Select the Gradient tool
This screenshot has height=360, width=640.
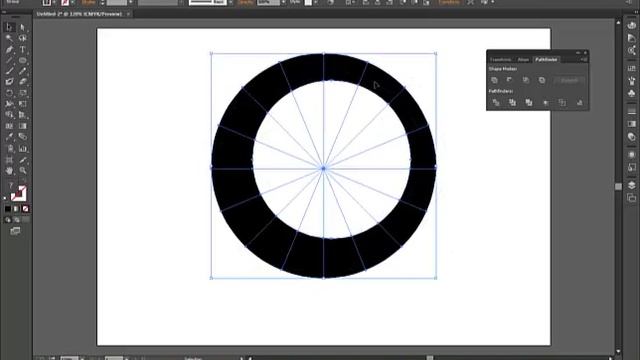[x=22, y=126]
